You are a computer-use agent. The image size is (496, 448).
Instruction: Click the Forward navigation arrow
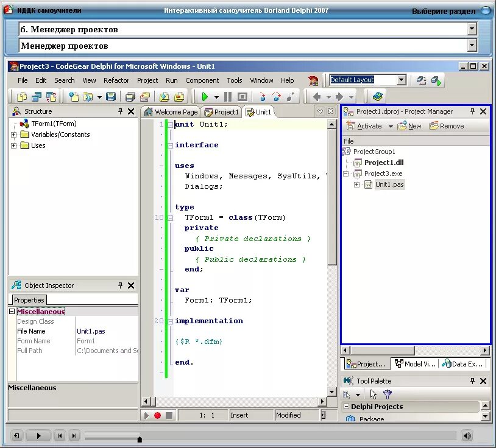pos(339,97)
